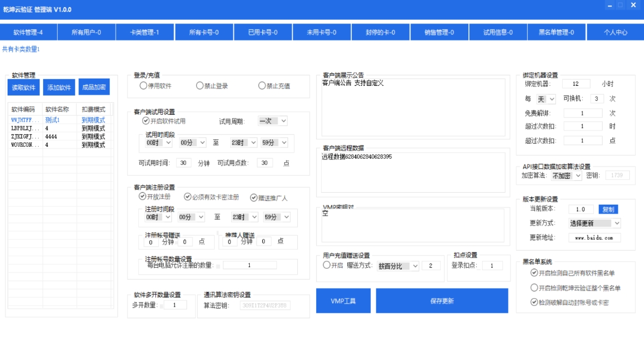
Task: Switch to the 卡类管理-1 tab
Action: [143, 32]
